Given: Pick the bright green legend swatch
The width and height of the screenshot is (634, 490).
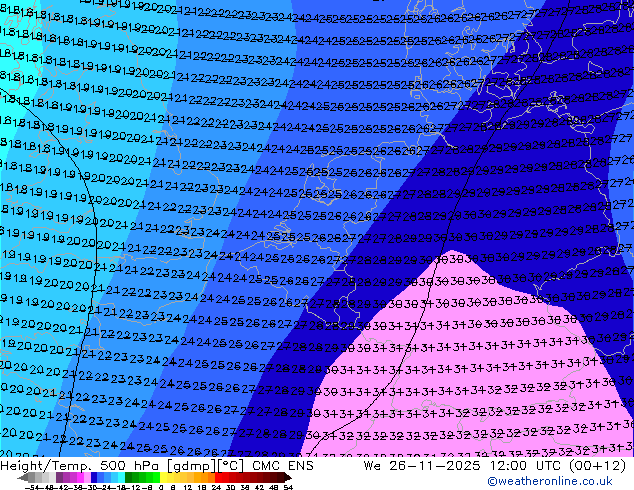Looking at the screenshot, I should tap(156, 477).
